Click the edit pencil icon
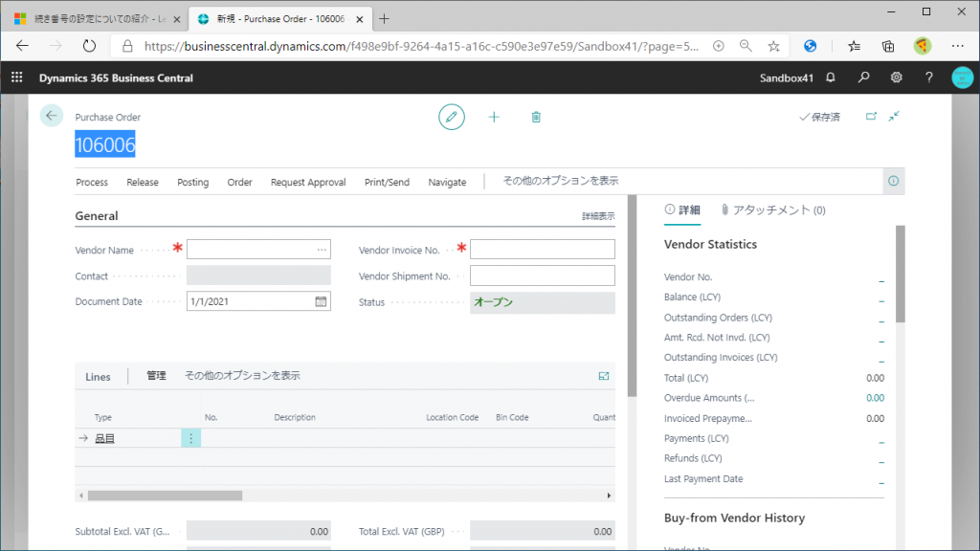980x551 pixels. pos(452,117)
